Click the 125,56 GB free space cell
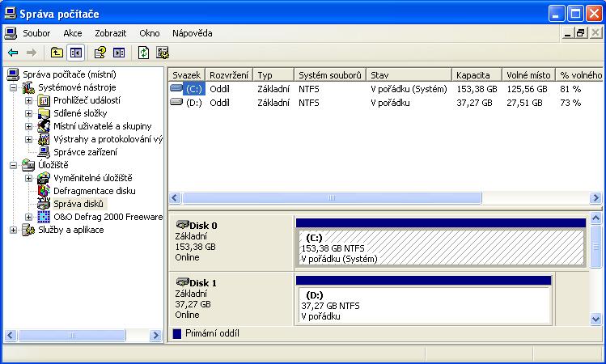This screenshot has height=364, width=606. tap(527, 89)
